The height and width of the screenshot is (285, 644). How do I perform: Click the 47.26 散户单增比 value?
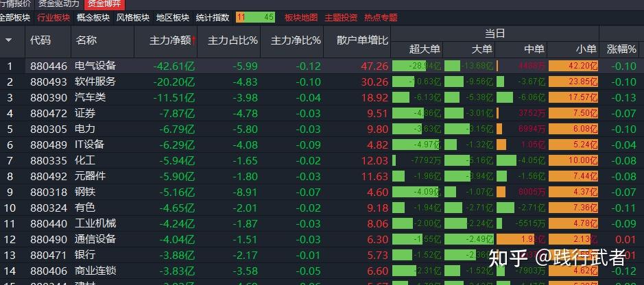tap(374, 66)
